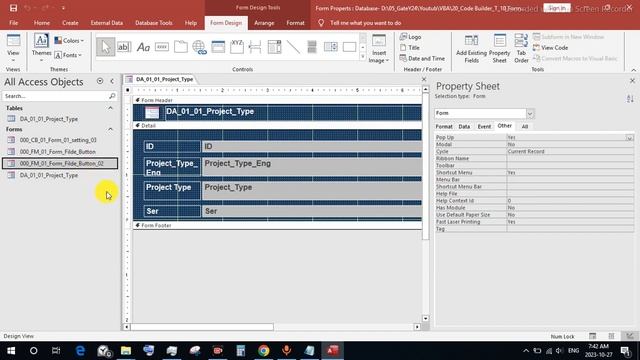Open the Event tab in Property Sheet

(484, 127)
